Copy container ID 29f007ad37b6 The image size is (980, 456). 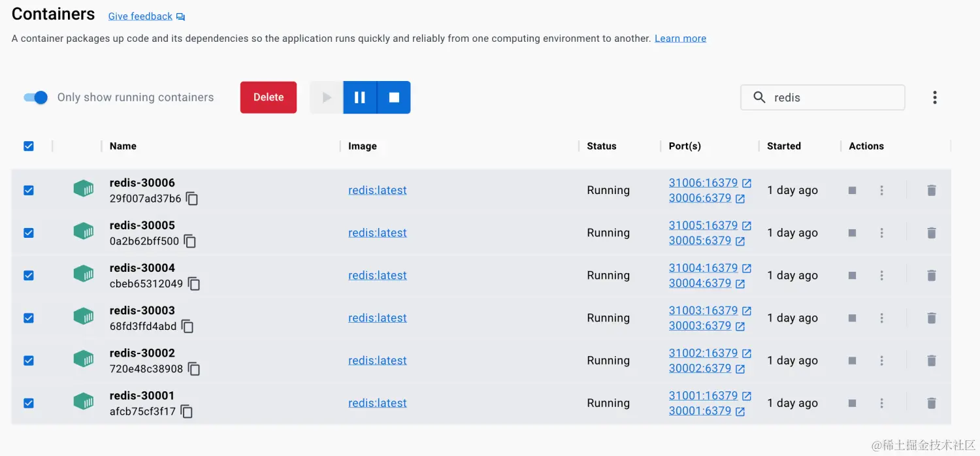(x=192, y=199)
